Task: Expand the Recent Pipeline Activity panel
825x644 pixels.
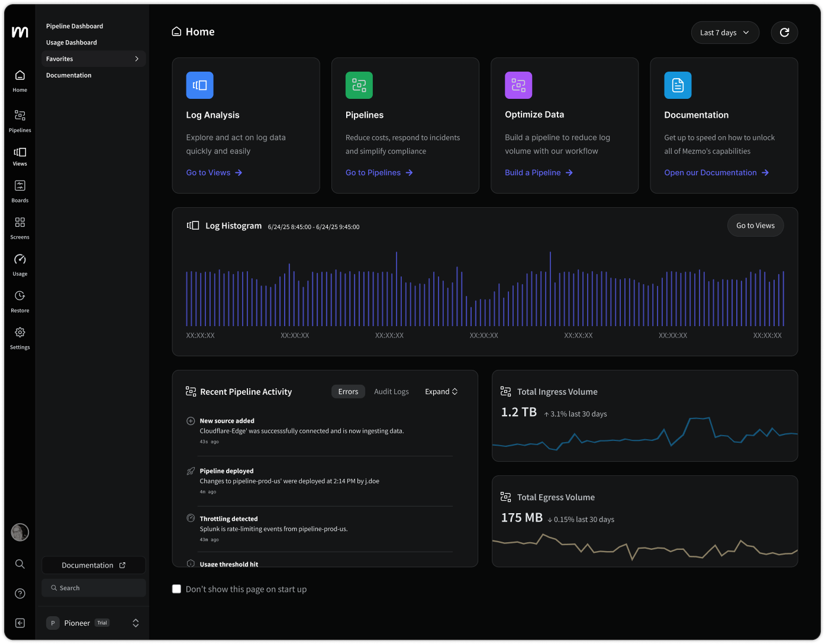Action: [441, 392]
